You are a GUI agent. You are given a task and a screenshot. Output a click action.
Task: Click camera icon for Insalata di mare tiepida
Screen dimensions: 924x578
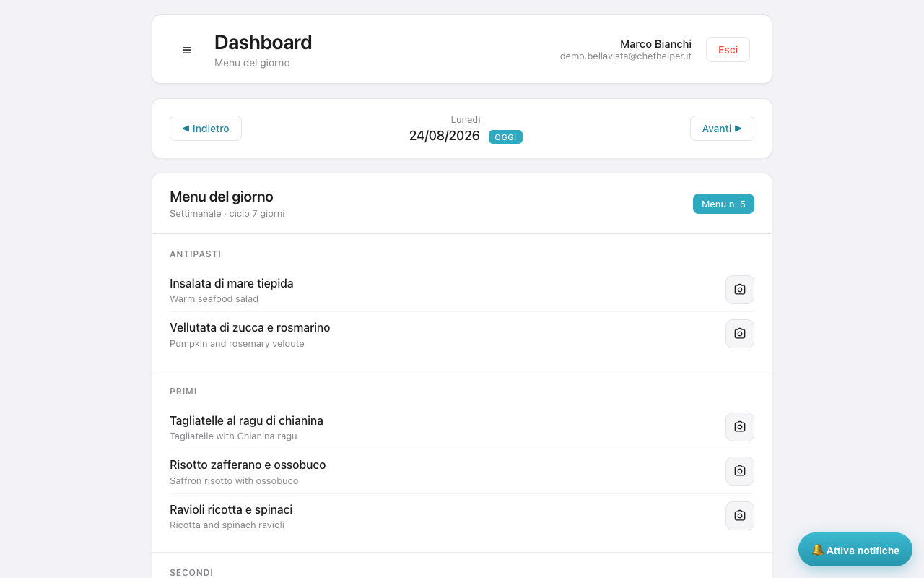tap(740, 290)
